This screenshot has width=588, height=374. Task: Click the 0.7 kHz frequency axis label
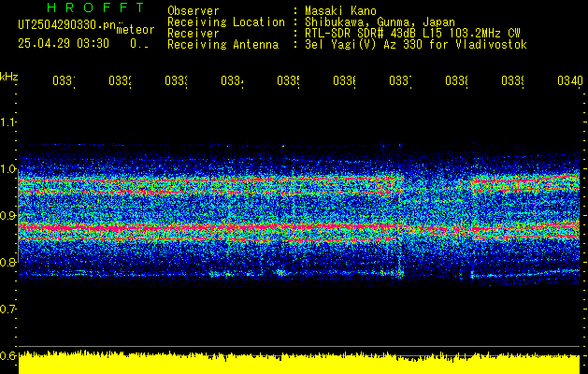pos(7,309)
